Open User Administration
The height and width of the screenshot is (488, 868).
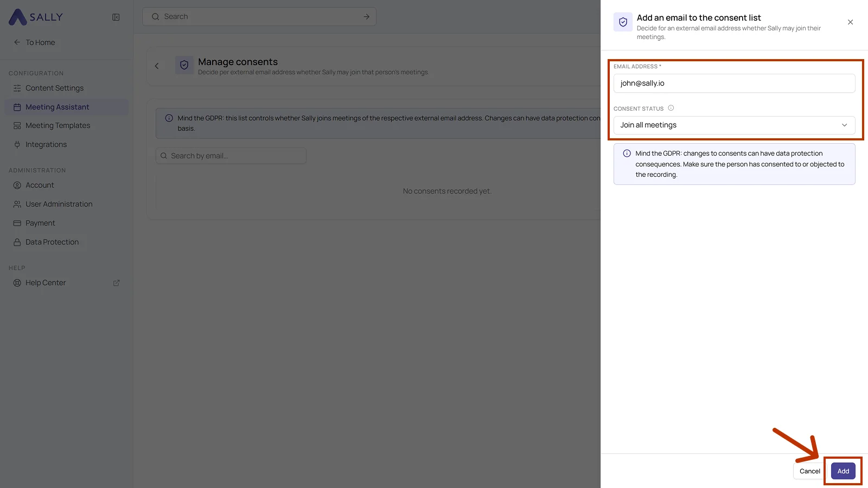[x=66, y=204]
